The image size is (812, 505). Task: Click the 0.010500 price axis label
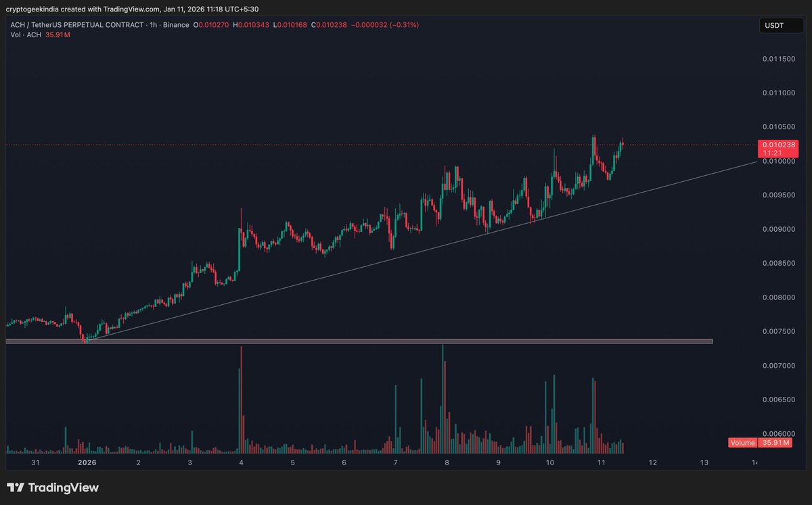click(x=778, y=127)
